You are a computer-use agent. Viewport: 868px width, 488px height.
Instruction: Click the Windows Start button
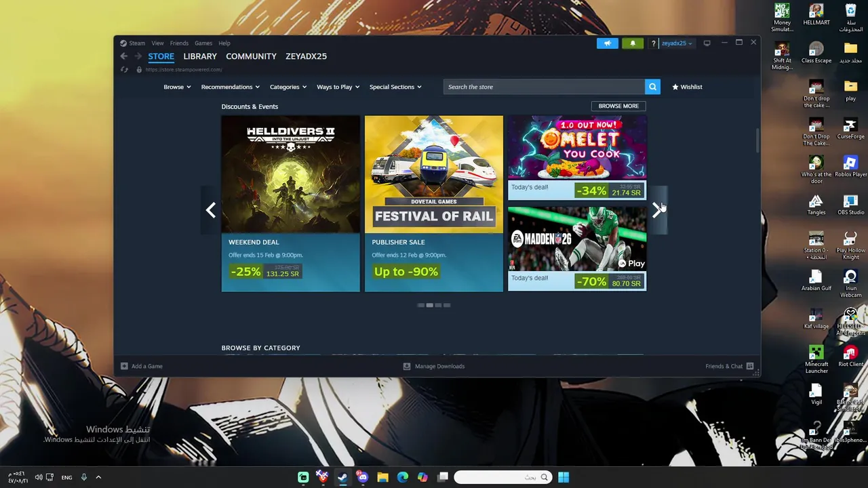pyautogui.click(x=564, y=477)
